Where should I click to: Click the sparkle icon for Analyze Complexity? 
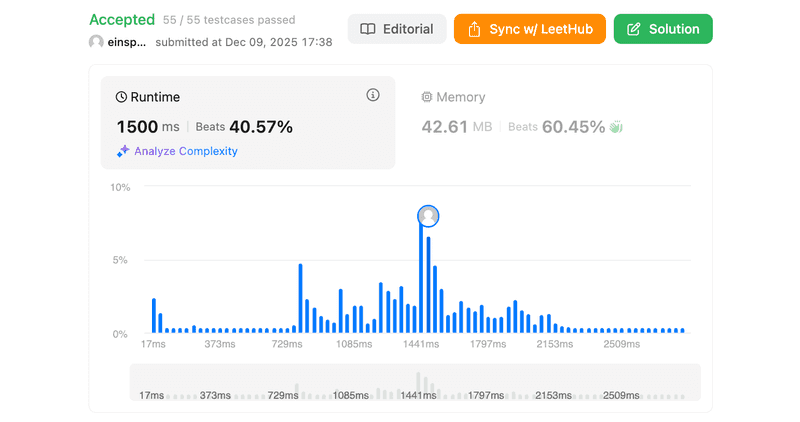123,151
